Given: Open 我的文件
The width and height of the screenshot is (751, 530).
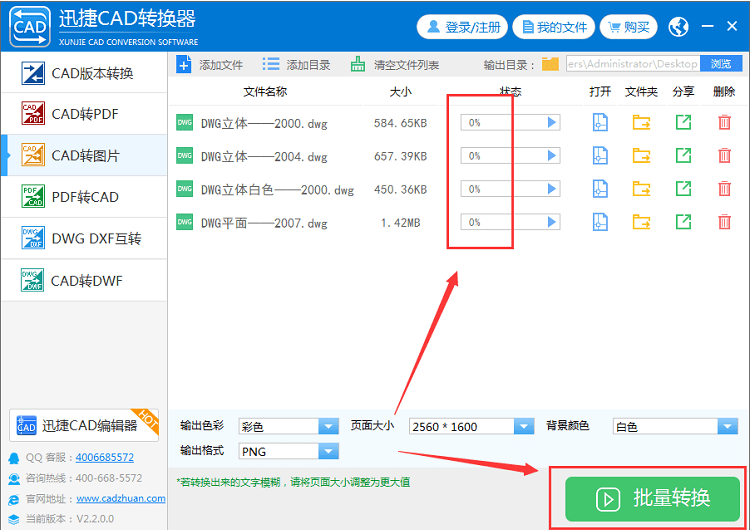Looking at the screenshot, I should 554,27.
